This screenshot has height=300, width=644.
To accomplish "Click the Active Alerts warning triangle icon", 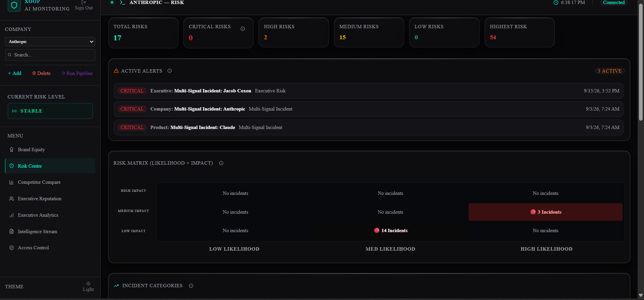I will coord(116,71).
